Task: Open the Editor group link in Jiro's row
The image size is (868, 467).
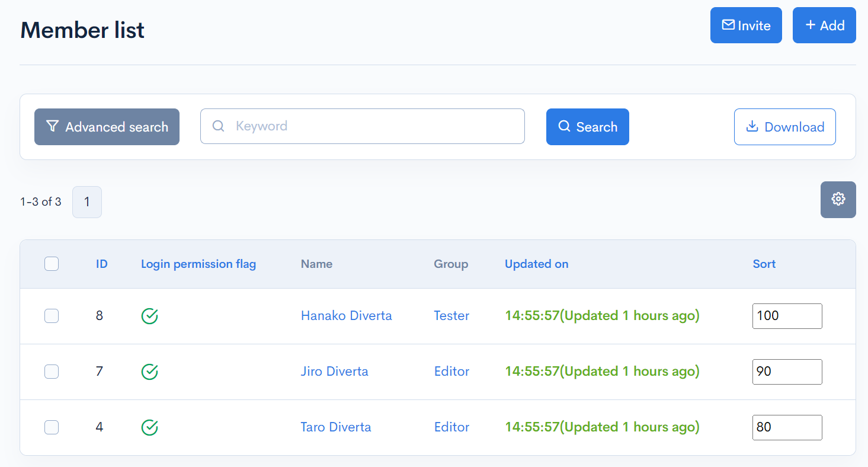Action: point(452,372)
